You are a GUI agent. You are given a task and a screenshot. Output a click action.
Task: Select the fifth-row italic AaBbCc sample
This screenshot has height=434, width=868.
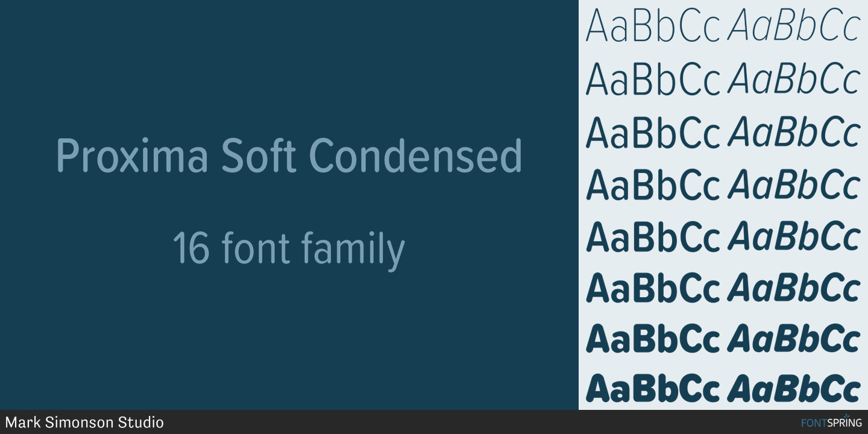click(x=793, y=237)
